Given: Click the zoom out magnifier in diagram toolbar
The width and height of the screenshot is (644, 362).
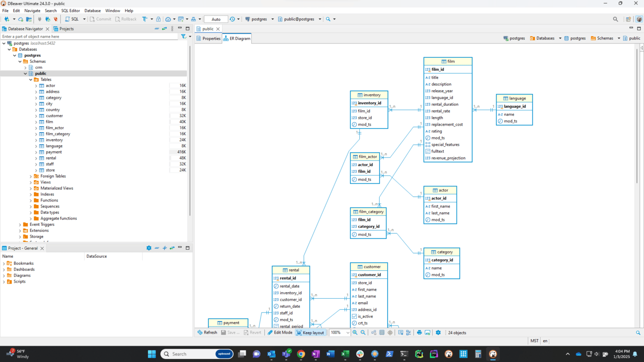Looking at the screenshot, I should (363, 333).
